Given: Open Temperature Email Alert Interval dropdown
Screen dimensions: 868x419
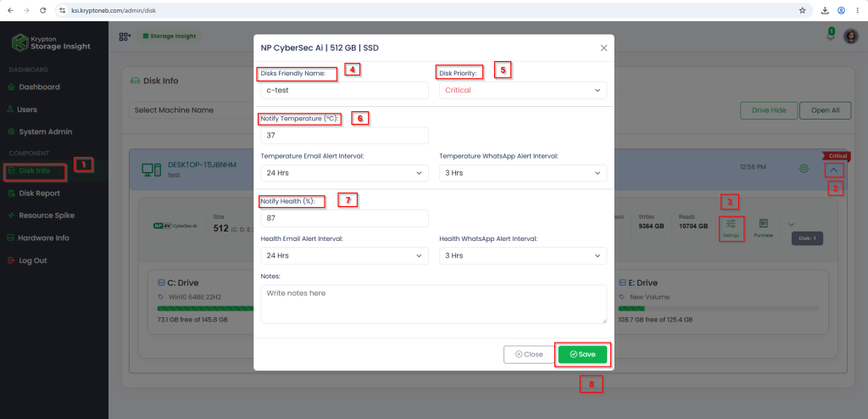Looking at the screenshot, I should 344,173.
